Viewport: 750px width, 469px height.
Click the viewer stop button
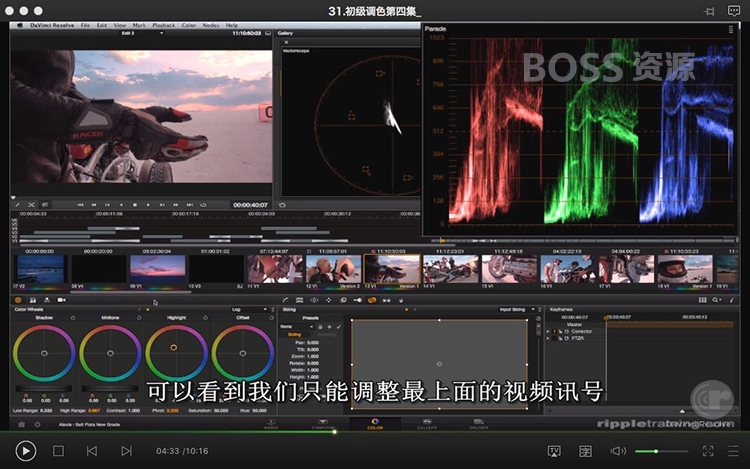[135, 205]
